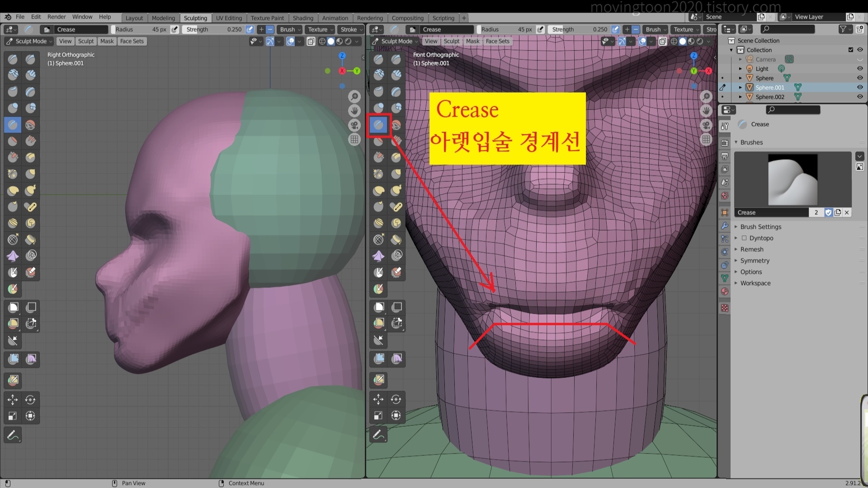Image resolution: width=868 pixels, height=488 pixels.
Task: Open the Sculpt Mode dropdown in left viewport
Action: point(29,41)
